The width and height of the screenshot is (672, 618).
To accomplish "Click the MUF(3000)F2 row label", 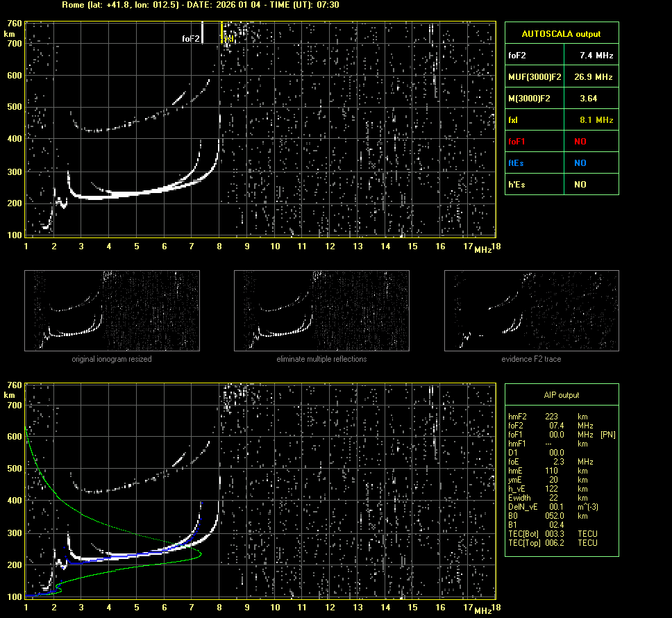I will [x=535, y=76].
